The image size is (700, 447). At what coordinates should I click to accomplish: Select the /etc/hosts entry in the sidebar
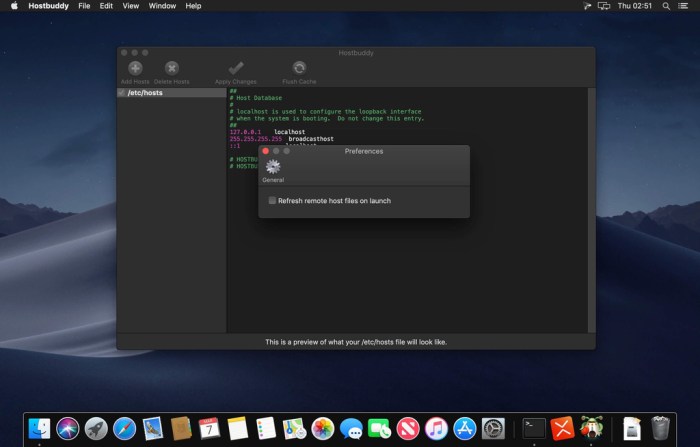point(150,93)
